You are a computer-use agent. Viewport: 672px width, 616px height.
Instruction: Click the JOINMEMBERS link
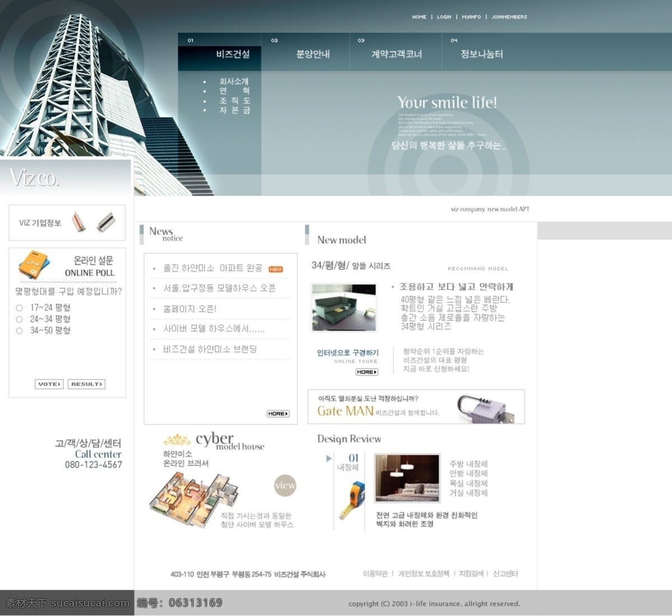[509, 17]
